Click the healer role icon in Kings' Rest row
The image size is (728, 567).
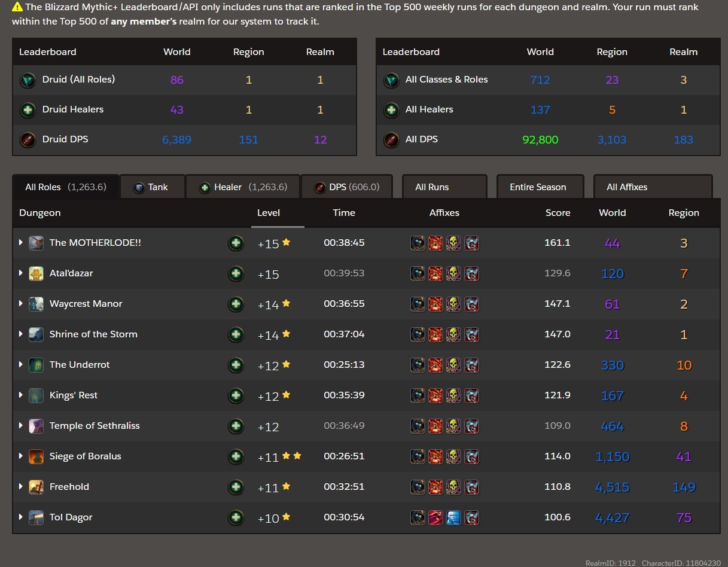(236, 396)
